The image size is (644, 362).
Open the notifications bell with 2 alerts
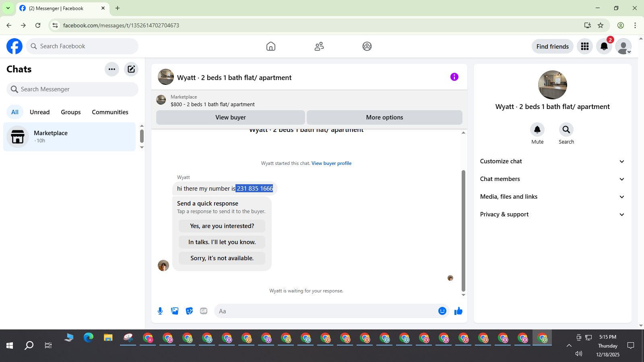pyautogui.click(x=604, y=46)
